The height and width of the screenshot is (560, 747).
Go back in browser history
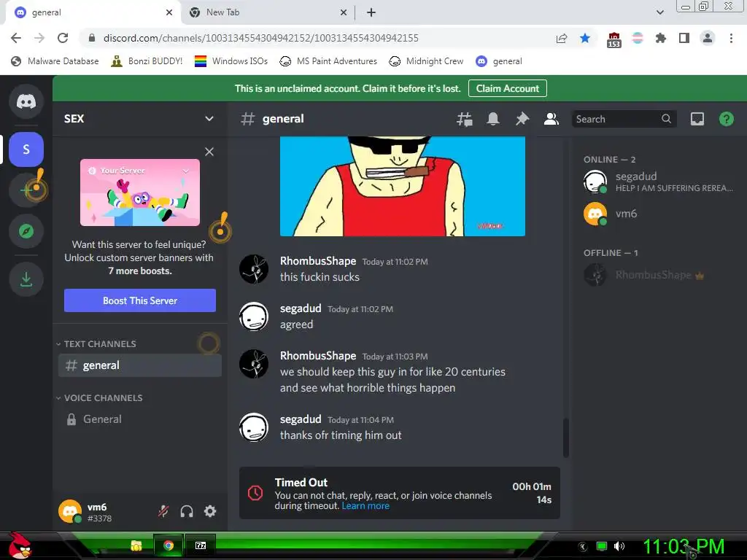pyautogui.click(x=16, y=38)
